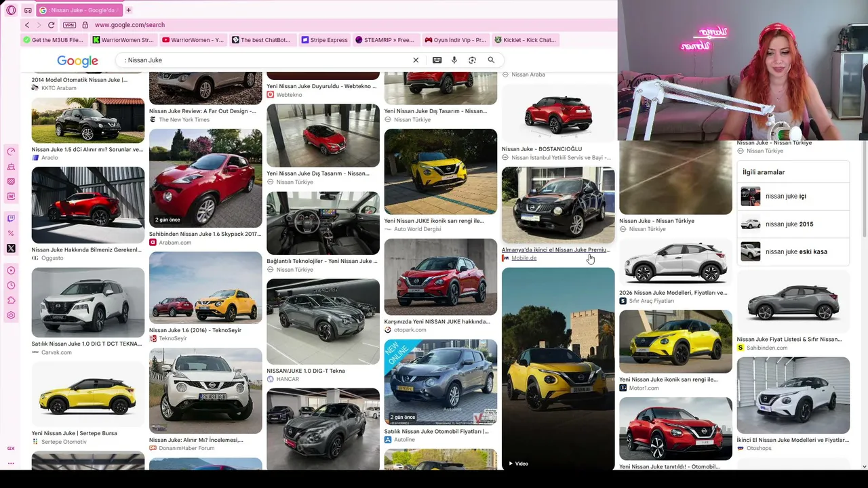Open the 'Get the M3U8 File' bookmark

pyautogui.click(x=54, y=40)
